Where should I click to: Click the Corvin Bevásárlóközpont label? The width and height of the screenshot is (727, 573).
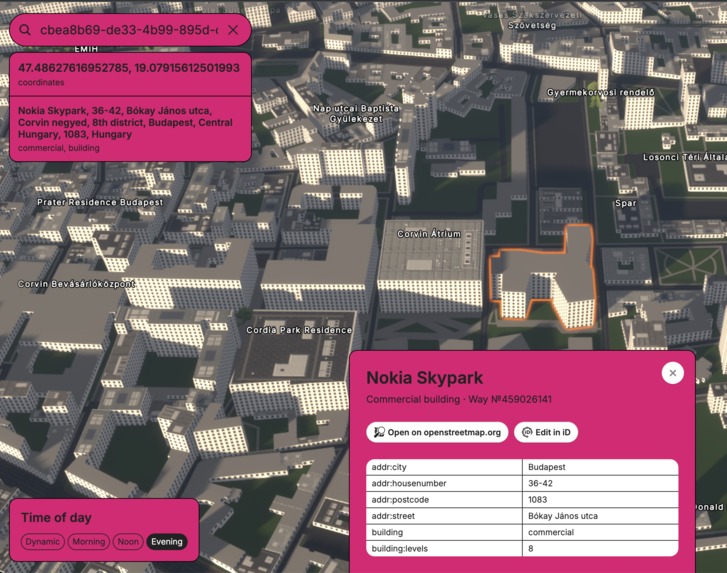point(76,284)
